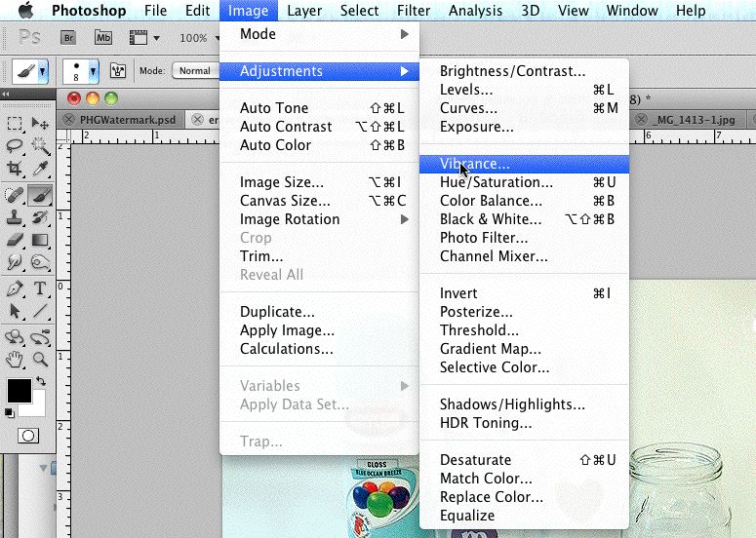Screen dimensions: 756x538
Task: Select the Eraser tool
Action: coord(15,240)
